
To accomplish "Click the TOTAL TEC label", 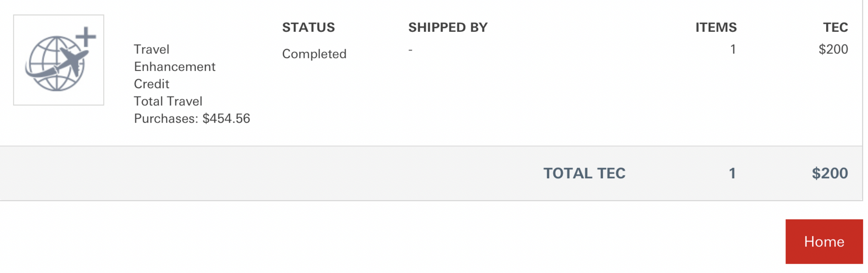I will [584, 173].
